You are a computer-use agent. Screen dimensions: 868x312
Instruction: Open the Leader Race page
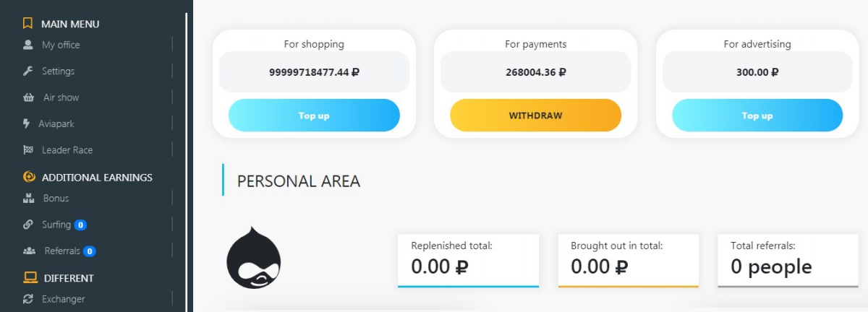point(67,150)
